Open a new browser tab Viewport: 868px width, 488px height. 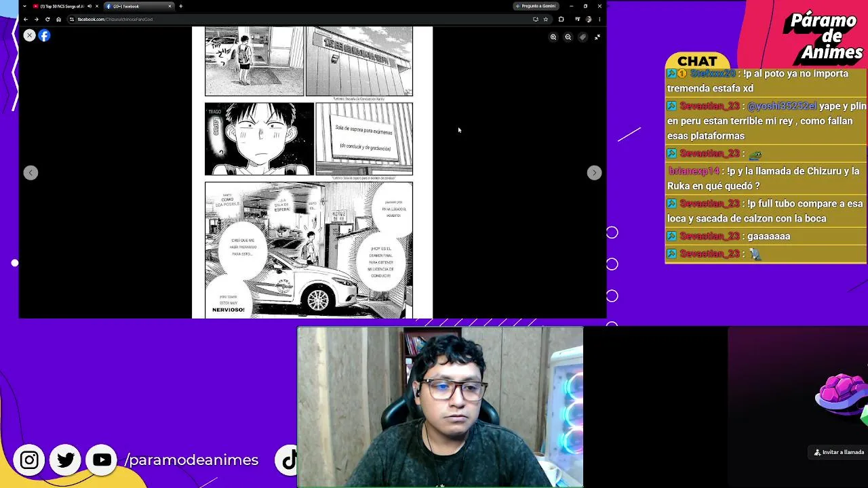[x=180, y=6]
